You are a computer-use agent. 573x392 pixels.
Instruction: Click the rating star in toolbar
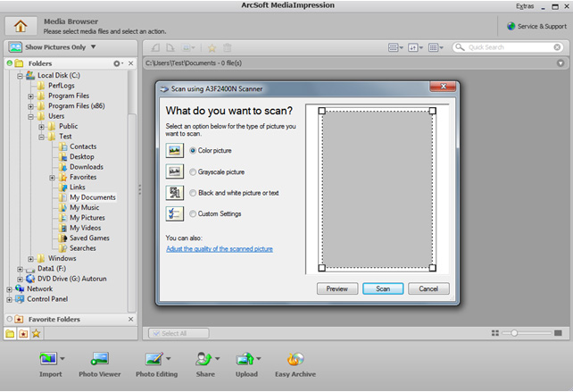pyautogui.click(x=212, y=47)
